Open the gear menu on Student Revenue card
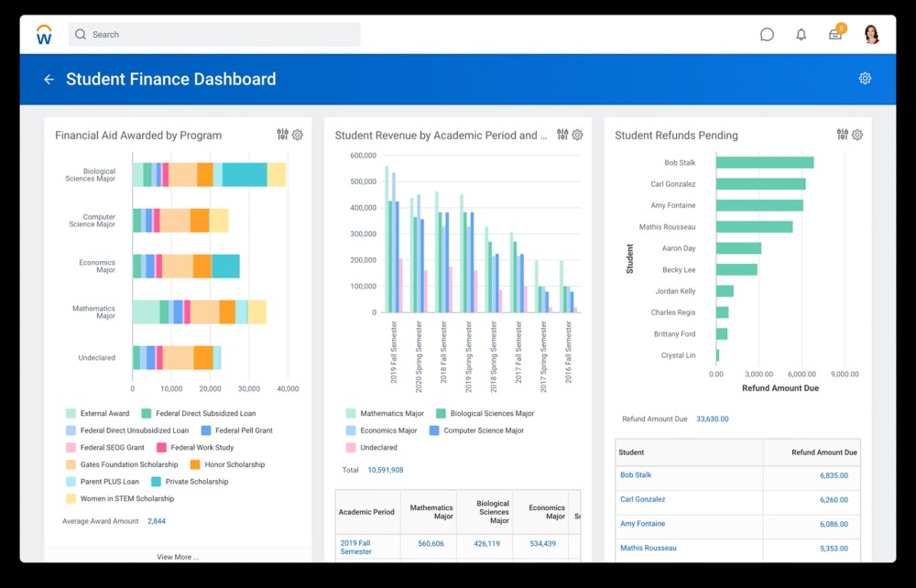 click(577, 135)
